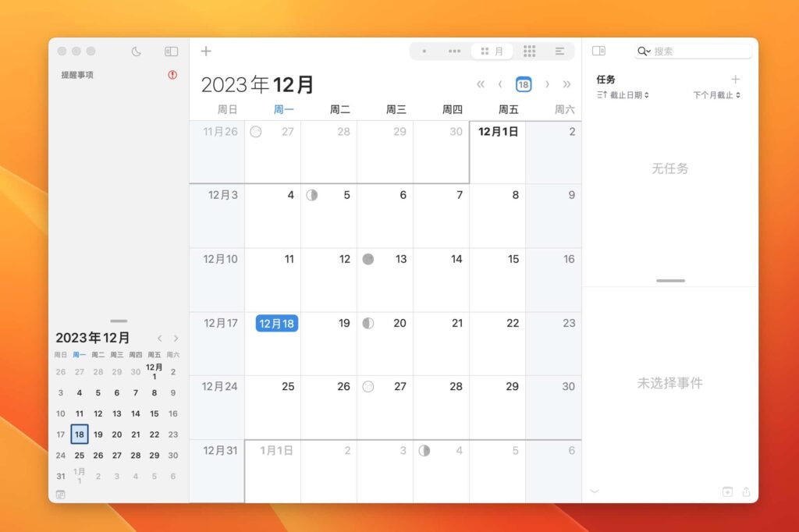Add a new task with the 任务 plus icon
The image size is (799, 532).
(737, 79)
